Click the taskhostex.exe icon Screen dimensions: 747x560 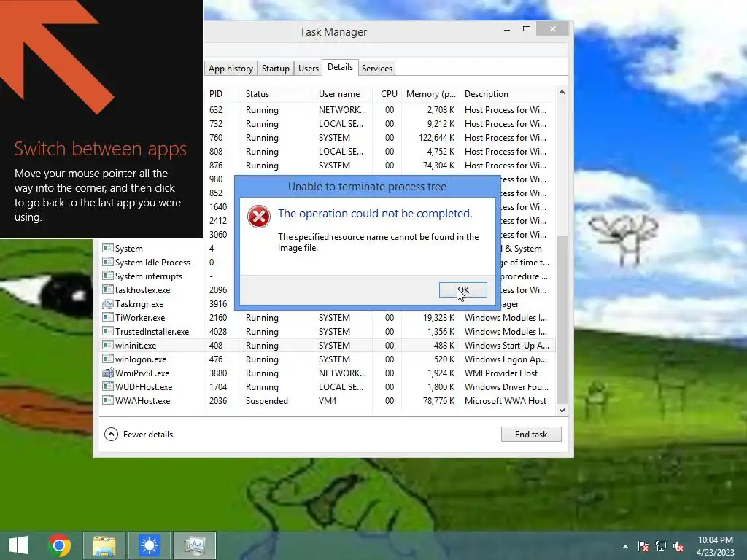coord(108,289)
